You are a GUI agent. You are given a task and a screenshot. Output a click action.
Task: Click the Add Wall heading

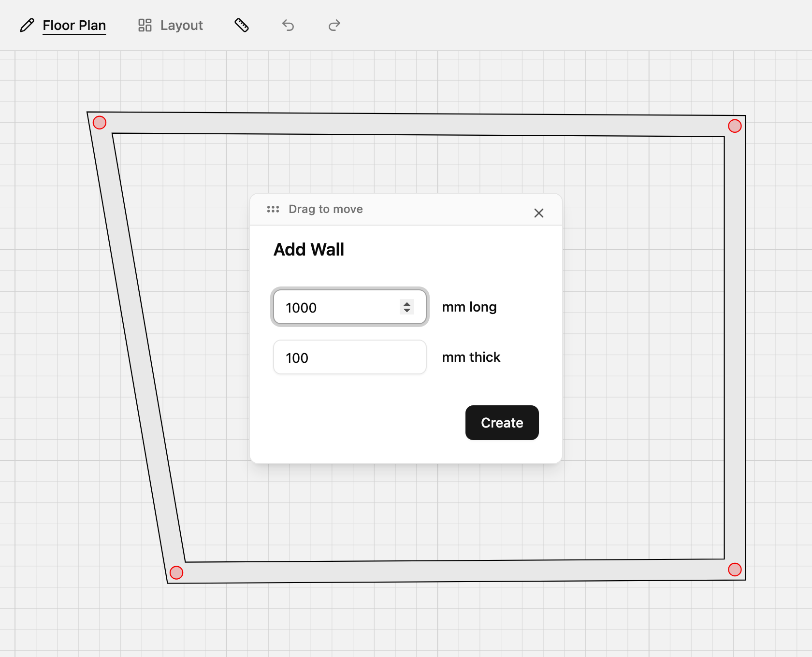[309, 250]
